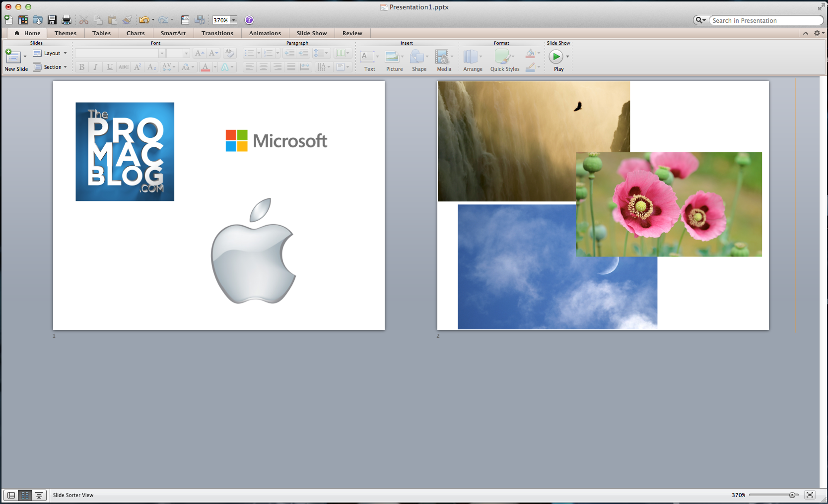The height and width of the screenshot is (504, 828).
Task: Open the Themes tab
Action: [x=66, y=33]
